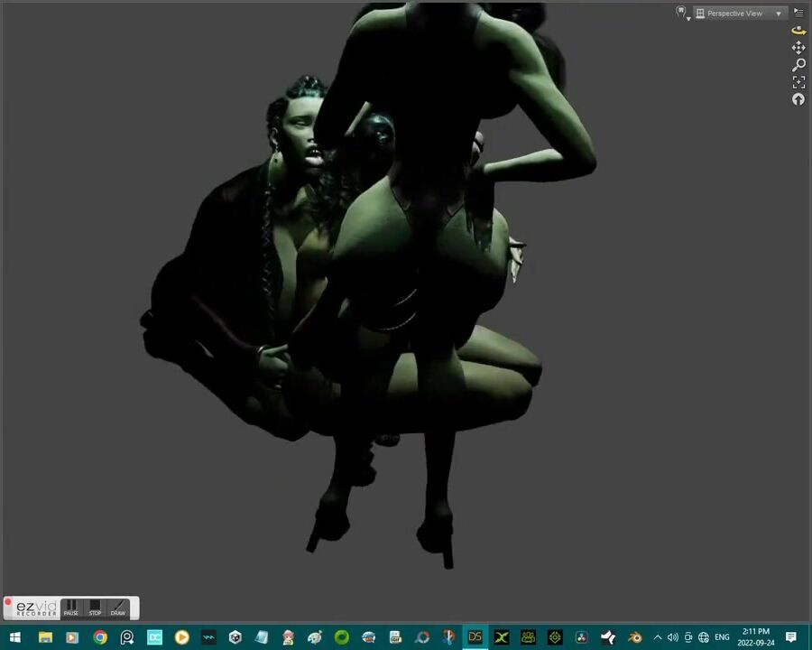Click the ezvid Draw button
The width and height of the screenshot is (812, 650).
118,608
